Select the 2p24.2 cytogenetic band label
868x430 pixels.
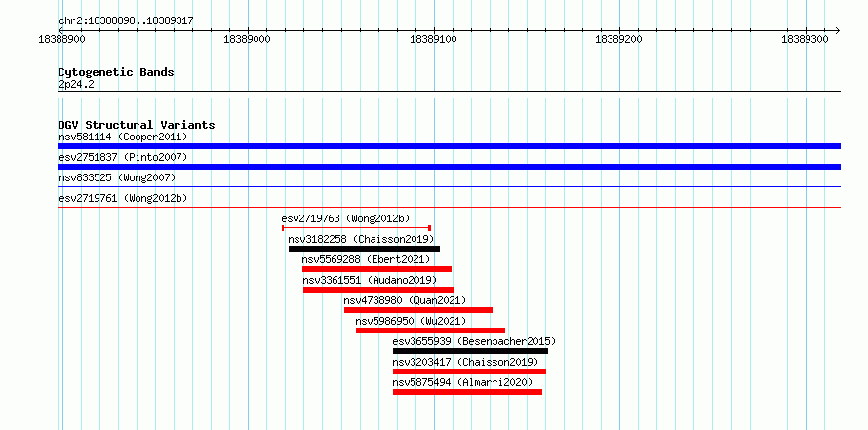click(x=76, y=84)
